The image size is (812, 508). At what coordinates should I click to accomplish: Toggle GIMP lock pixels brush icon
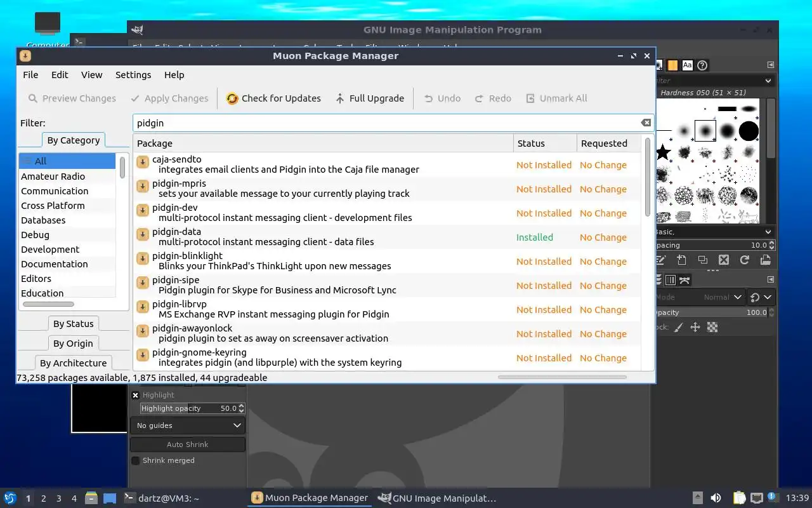point(678,327)
